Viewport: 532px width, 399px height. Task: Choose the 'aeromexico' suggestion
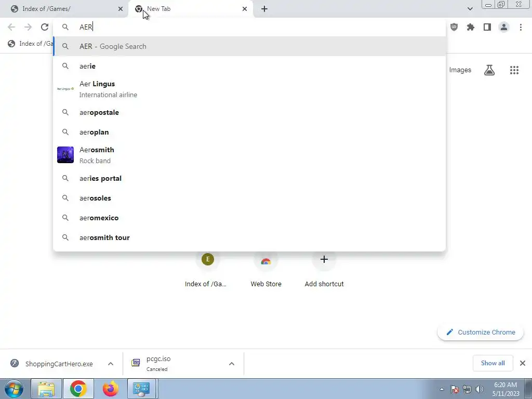(249, 218)
